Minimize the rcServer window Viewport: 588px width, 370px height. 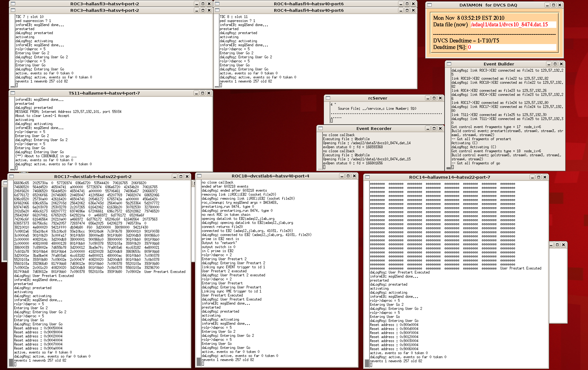(428, 98)
